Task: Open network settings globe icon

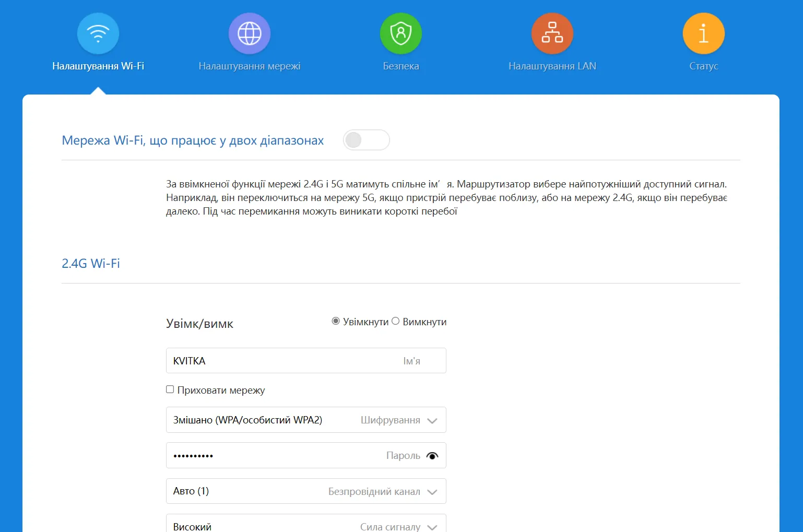Action: coord(250,33)
